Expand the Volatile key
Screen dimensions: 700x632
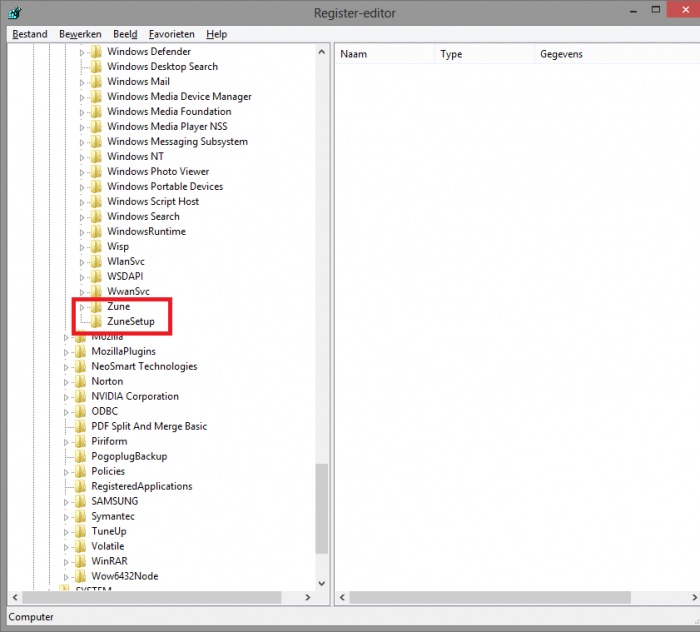(x=66, y=547)
